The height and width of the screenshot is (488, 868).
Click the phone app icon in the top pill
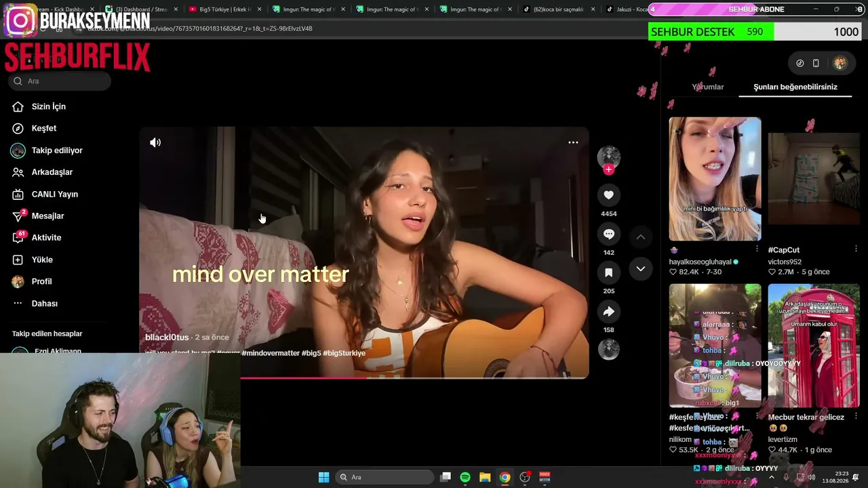[816, 63]
